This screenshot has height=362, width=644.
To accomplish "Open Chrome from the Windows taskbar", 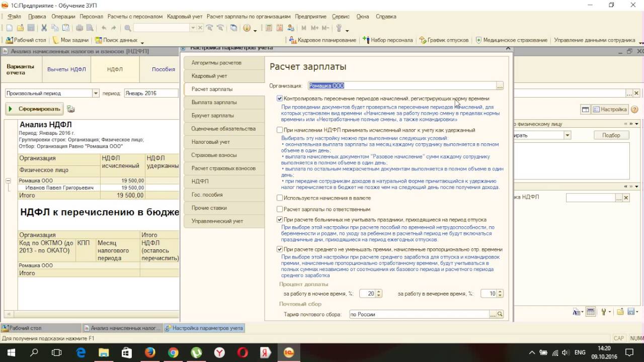I will [x=173, y=352].
